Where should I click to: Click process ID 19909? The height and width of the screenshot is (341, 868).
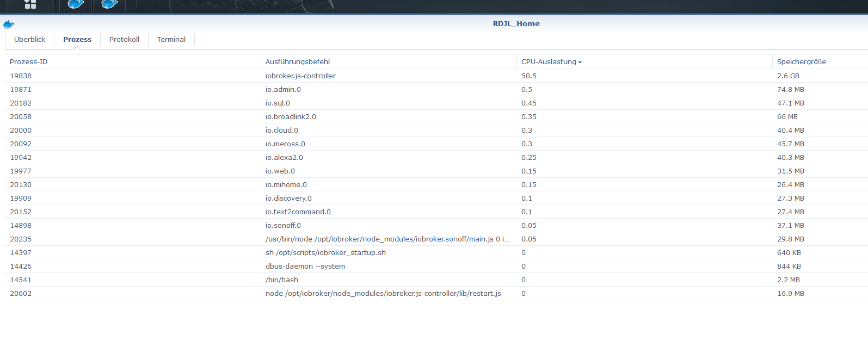click(21, 199)
